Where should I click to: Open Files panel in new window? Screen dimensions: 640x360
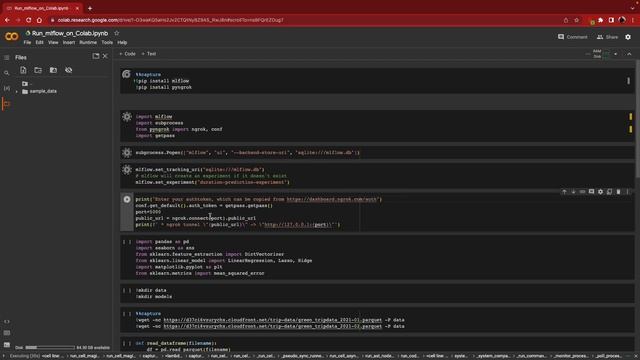click(96, 56)
